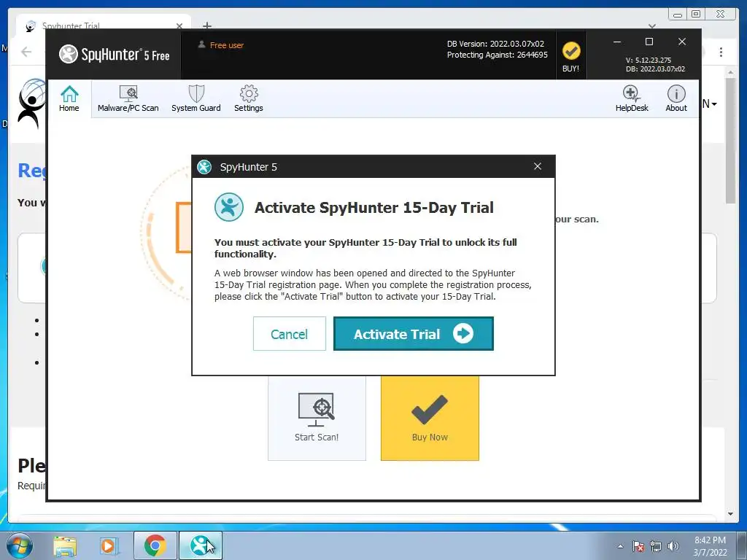Screen dimensions: 747x560
Task: Open the language dropdown on webpage
Action: pos(709,104)
